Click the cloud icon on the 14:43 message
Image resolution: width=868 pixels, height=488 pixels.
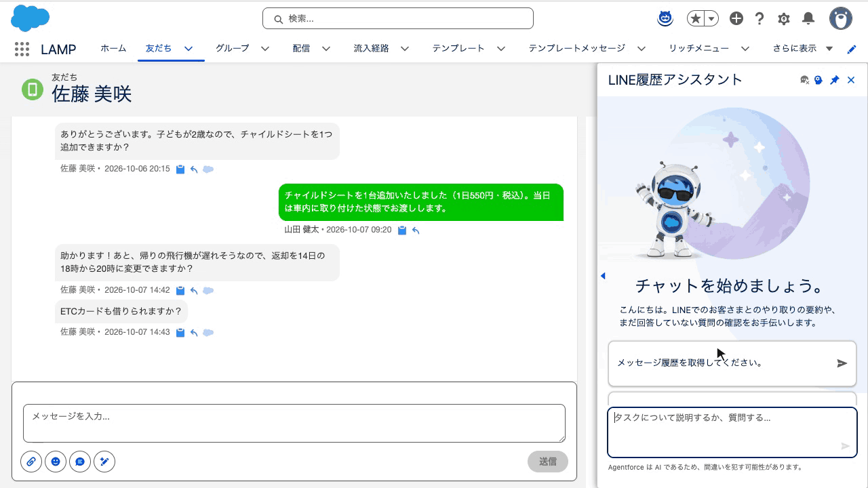click(x=208, y=332)
